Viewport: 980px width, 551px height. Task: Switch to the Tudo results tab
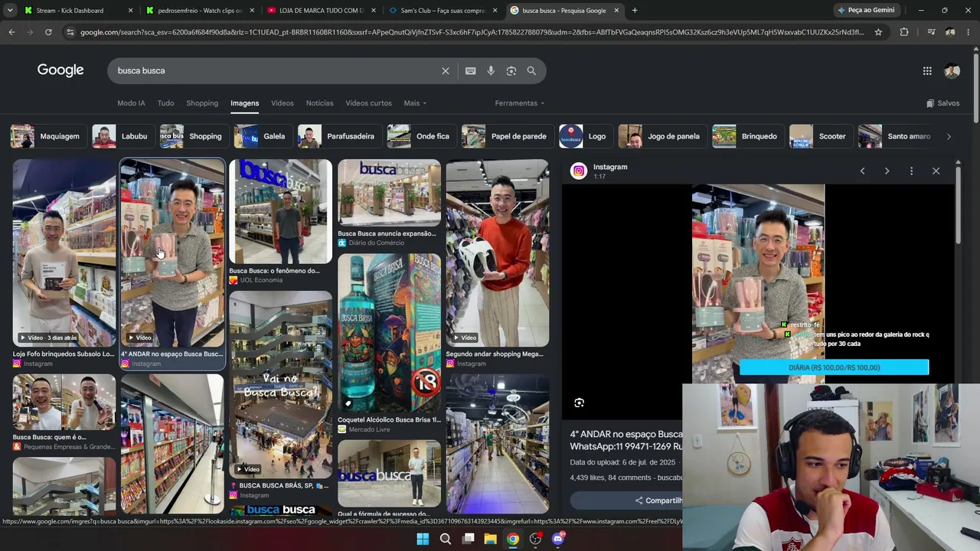click(165, 103)
